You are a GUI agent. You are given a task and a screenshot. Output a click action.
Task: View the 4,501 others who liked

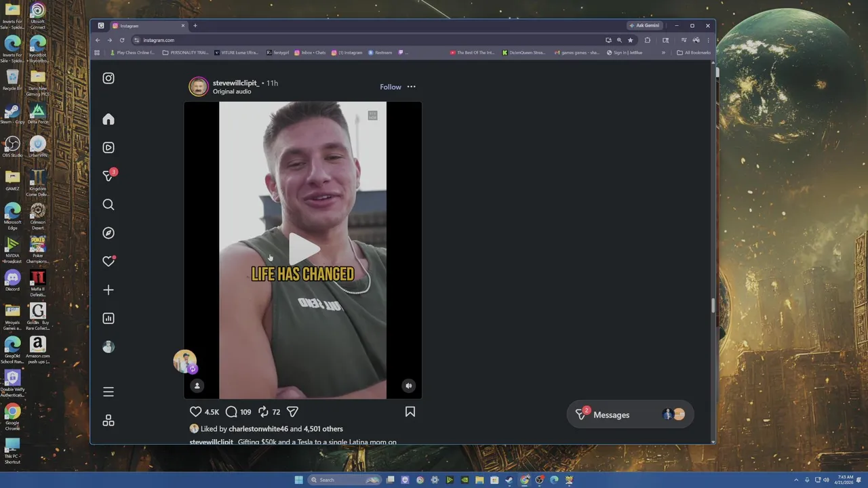tap(323, 428)
